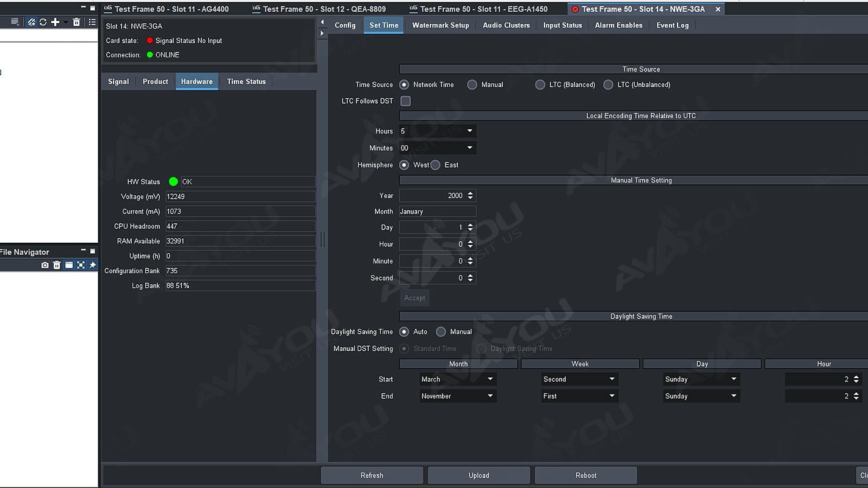The height and width of the screenshot is (488, 868).
Task: Increase the Year value with the stepper
Action: [x=470, y=193]
